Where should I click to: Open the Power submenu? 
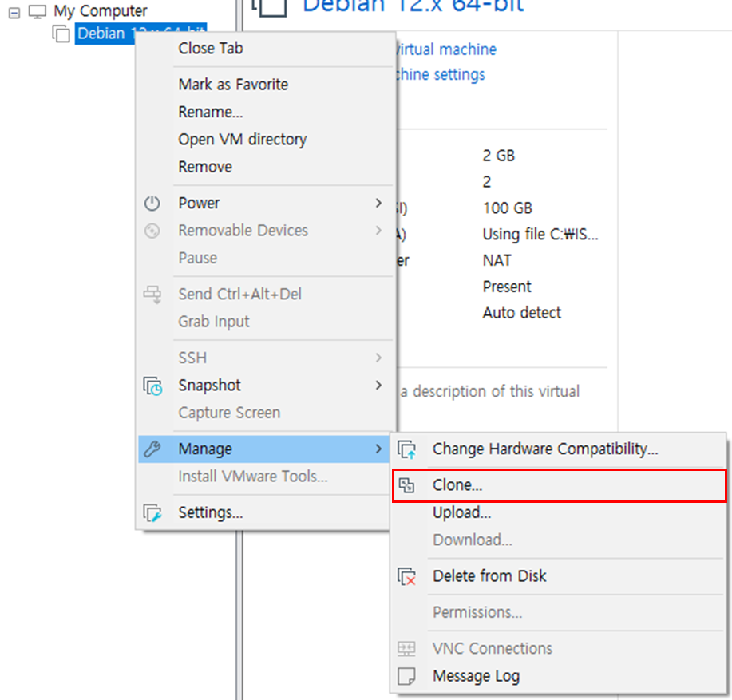pos(265,203)
